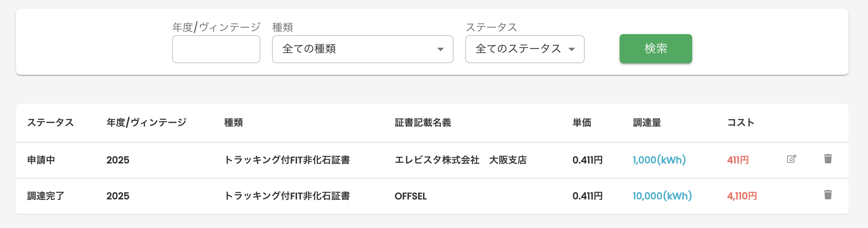Click the 単価 column header
Viewport: 868px width, 228px height.
click(x=582, y=123)
